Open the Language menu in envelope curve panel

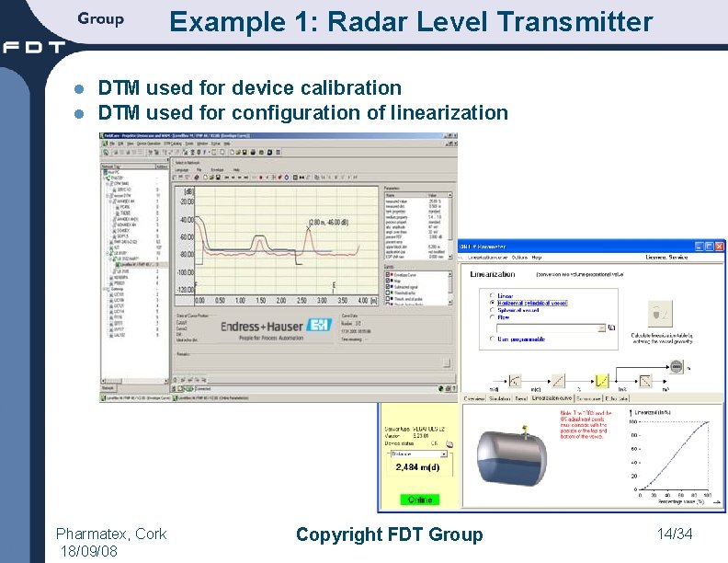(181, 170)
